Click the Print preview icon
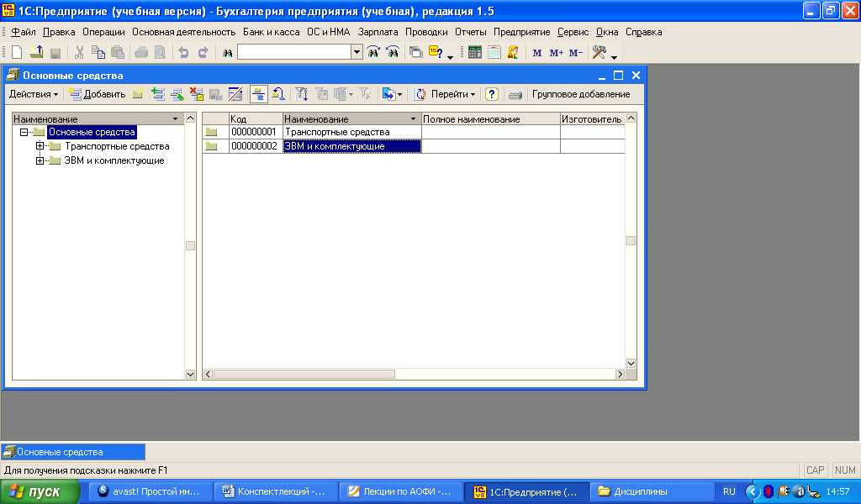861x504 pixels. [160, 52]
